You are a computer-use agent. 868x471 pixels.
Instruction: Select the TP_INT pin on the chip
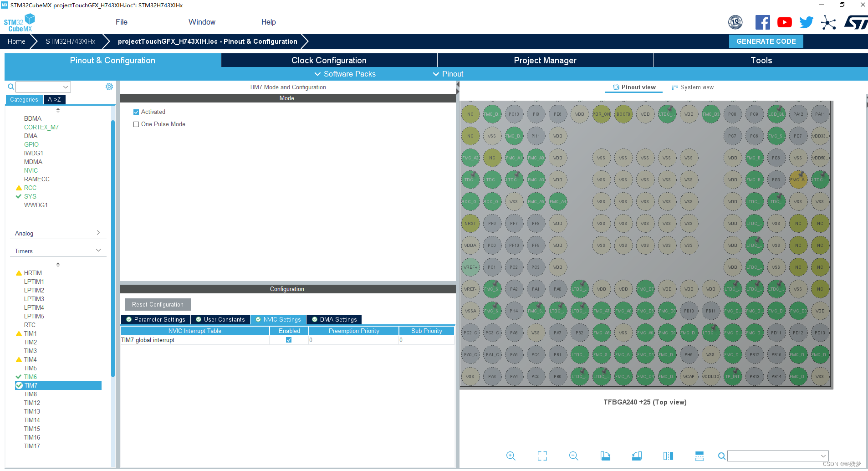pos(733,377)
